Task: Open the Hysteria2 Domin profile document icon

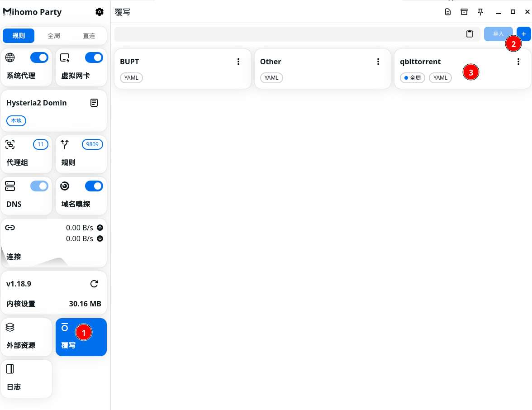Action: (94, 103)
